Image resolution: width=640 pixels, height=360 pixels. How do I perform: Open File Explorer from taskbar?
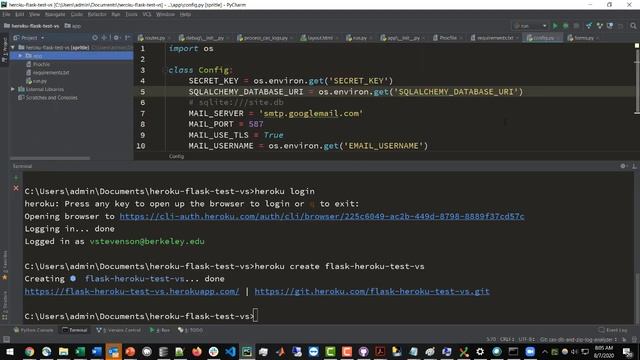click(63, 351)
